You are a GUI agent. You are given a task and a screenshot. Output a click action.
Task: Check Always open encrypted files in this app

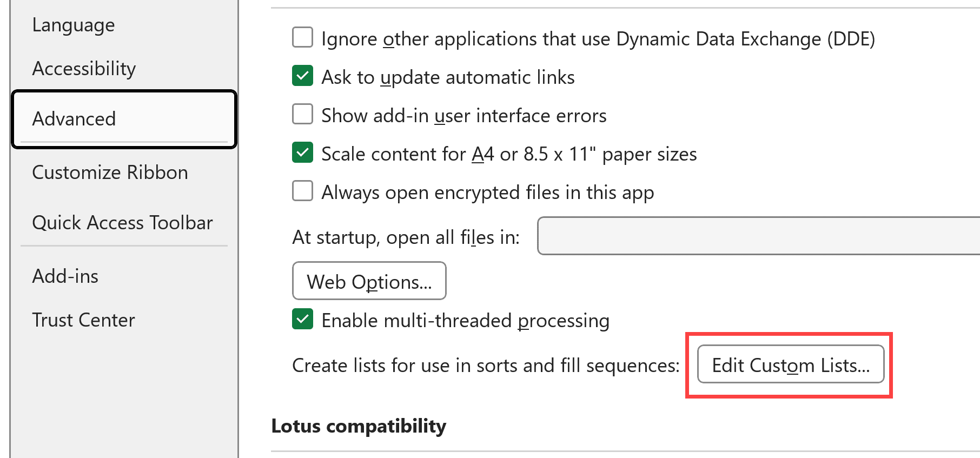tap(302, 191)
